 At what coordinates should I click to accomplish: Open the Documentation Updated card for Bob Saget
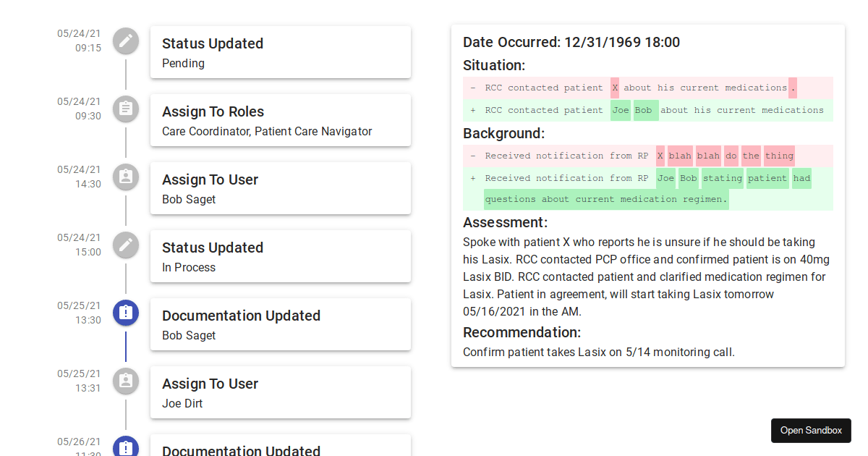281,324
